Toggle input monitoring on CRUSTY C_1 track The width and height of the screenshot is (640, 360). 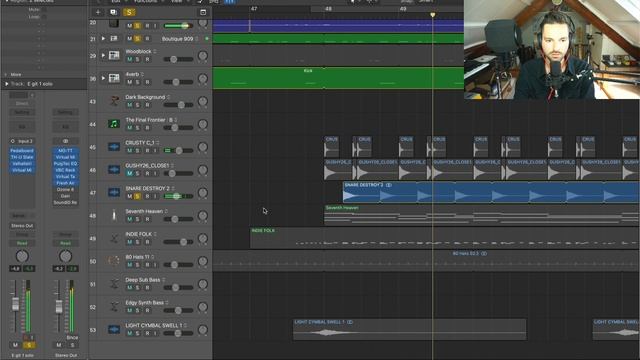[155, 151]
